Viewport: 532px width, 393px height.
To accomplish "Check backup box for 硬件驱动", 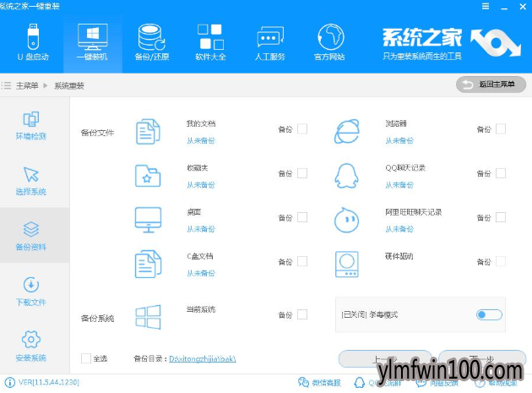I will point(501,261).
